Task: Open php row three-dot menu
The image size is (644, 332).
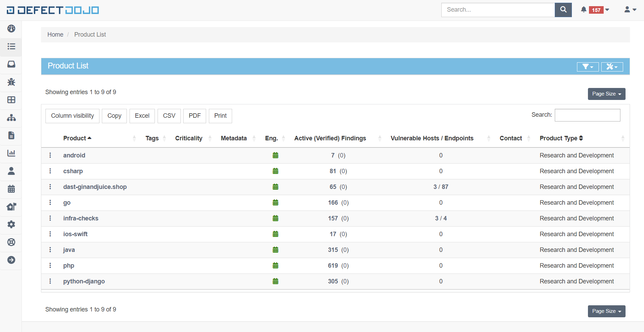Action: [50, 266]
